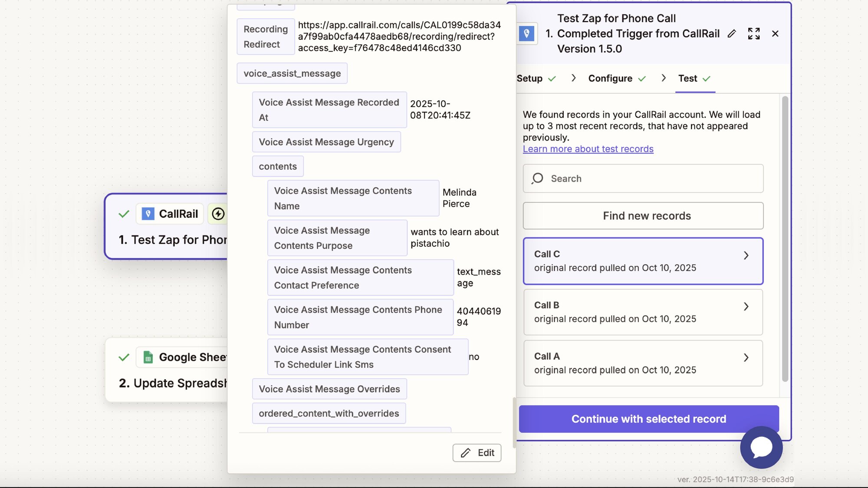
Task: Switch to the Configure tab
Action: pyautogui.click(x=610, y=79)
